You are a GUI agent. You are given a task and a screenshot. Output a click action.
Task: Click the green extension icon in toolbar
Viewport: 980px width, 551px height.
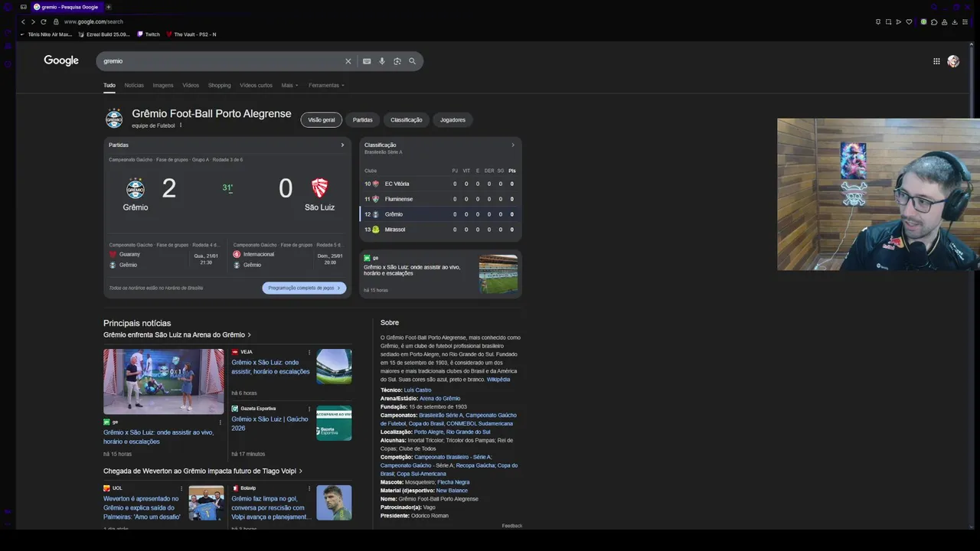(x=923, y=21)
